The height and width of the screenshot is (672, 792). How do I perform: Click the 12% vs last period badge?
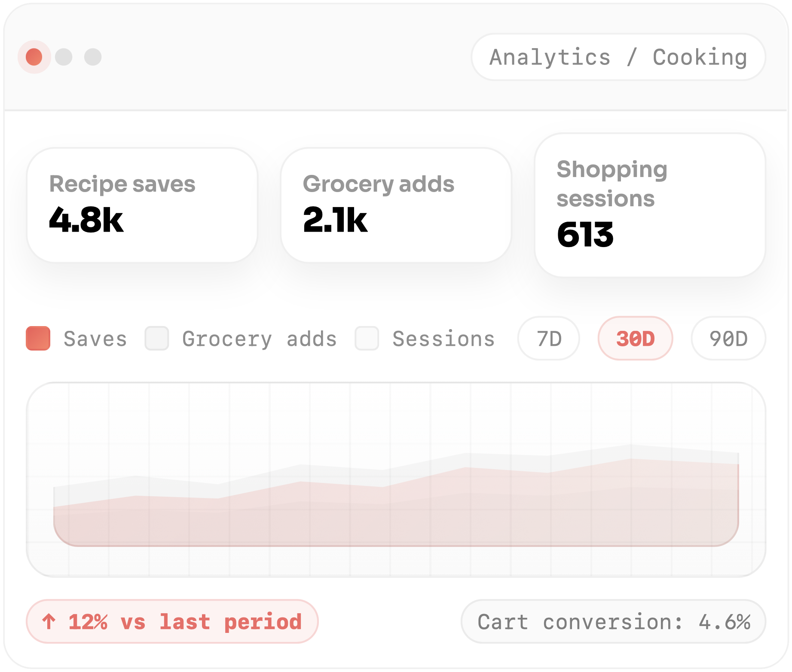tap(172, 621)
